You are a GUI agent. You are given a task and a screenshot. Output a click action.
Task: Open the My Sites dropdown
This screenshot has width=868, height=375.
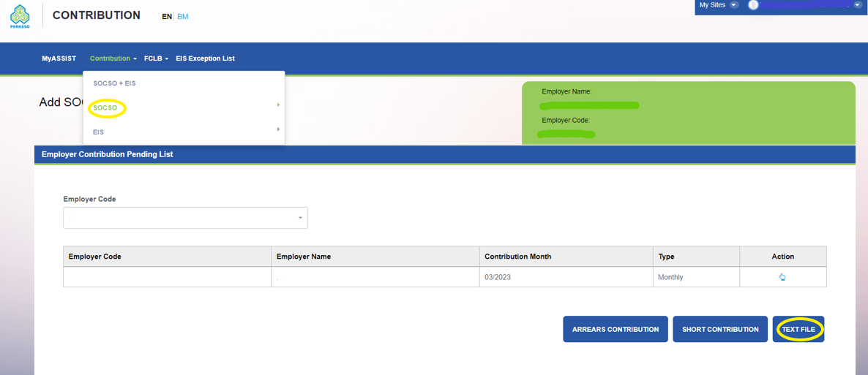pyautogui.click(x=718, y=4)
